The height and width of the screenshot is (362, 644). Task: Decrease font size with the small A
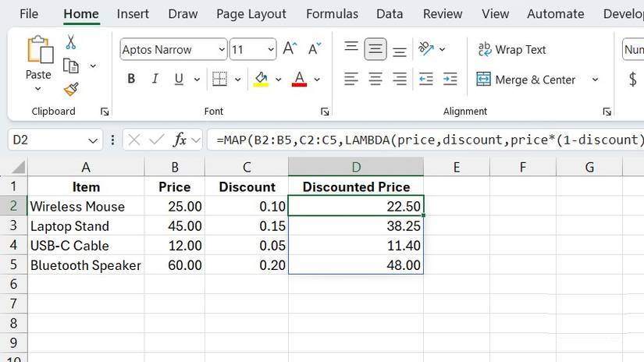click(315, 49)
